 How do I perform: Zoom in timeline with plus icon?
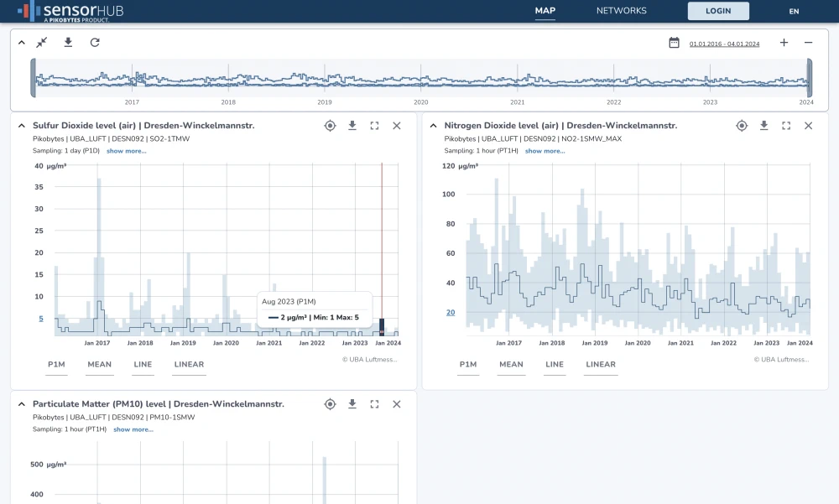(784, 43)
